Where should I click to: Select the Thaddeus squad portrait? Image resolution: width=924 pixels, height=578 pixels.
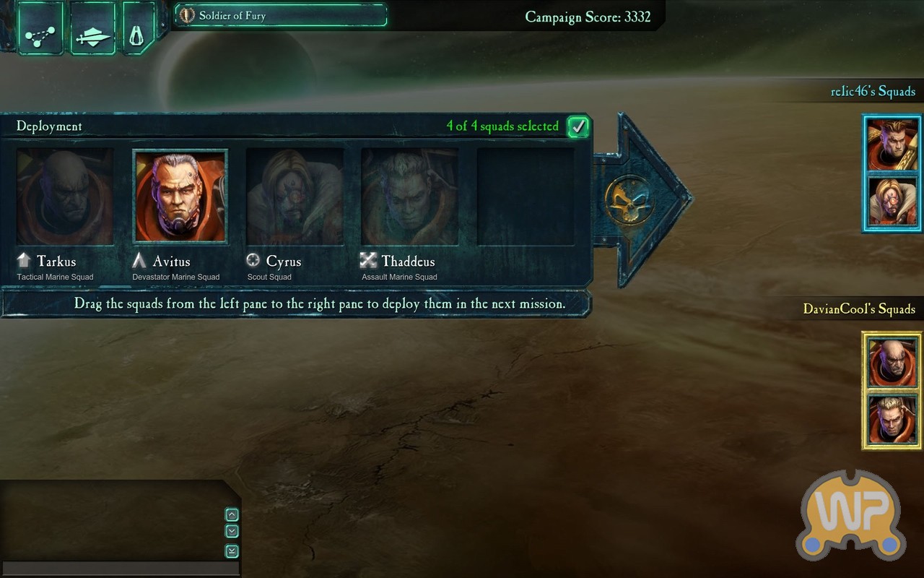click(409, 197)
